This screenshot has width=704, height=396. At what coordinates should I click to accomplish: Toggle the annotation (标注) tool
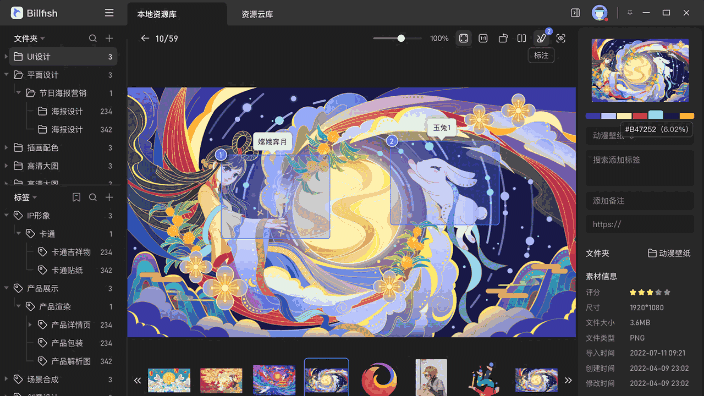click(541, 38)
